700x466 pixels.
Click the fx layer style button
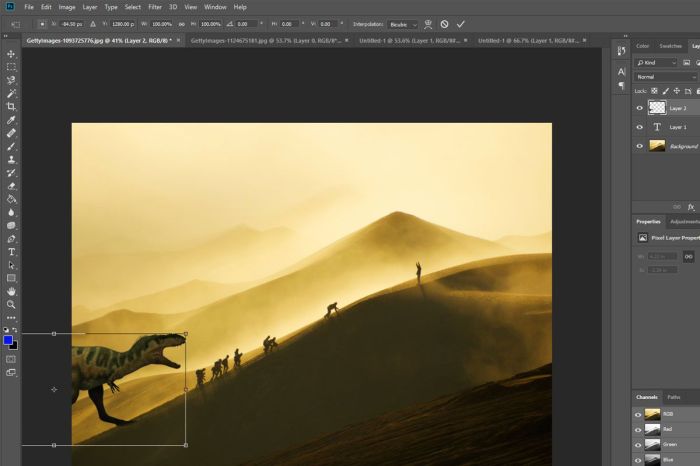pyautogui.click(x=690, y=207)
